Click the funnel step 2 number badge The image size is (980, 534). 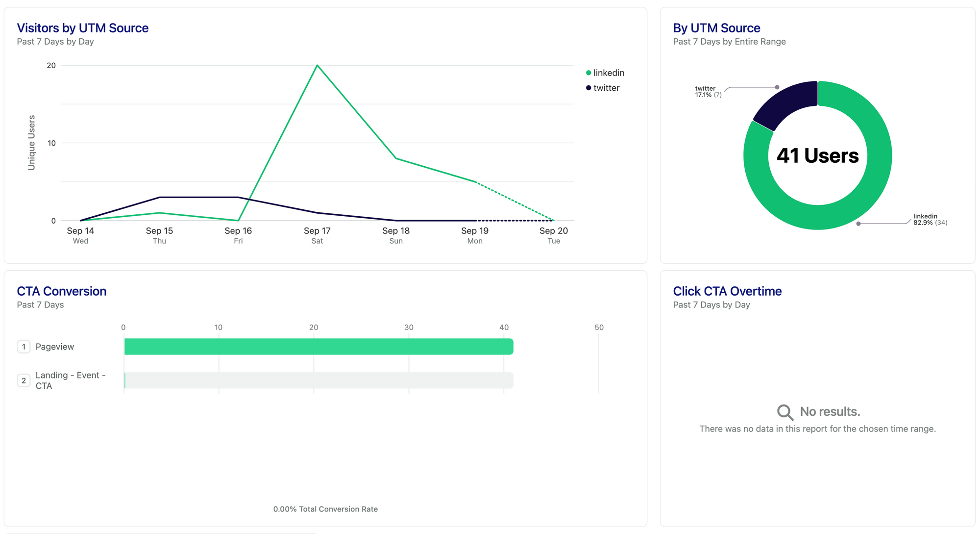(24, 381)
